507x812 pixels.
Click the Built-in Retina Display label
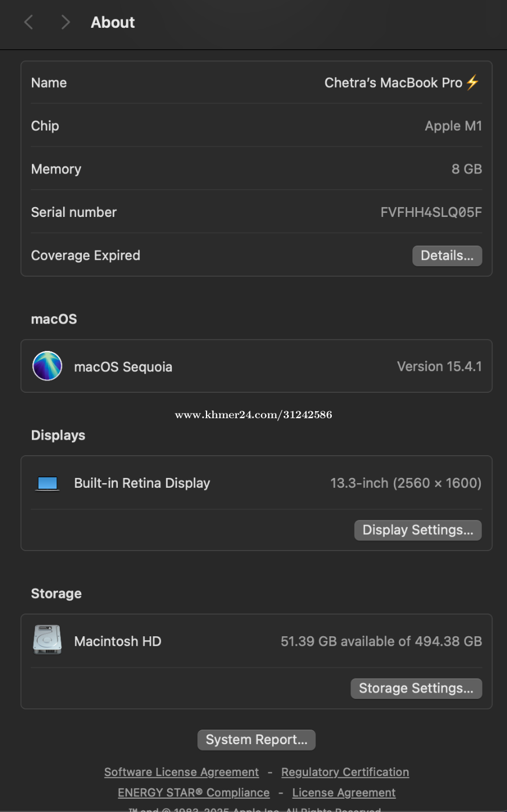coord(142,483)
